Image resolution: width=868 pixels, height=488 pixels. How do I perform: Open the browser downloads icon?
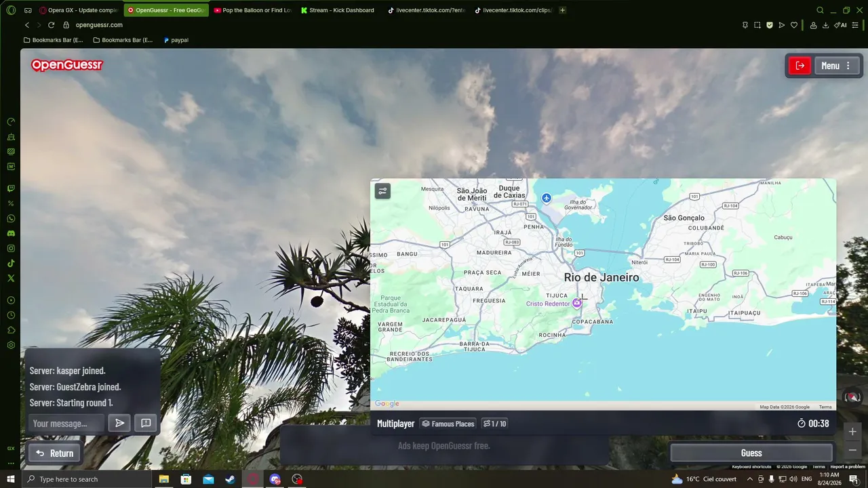pos(825,25)
